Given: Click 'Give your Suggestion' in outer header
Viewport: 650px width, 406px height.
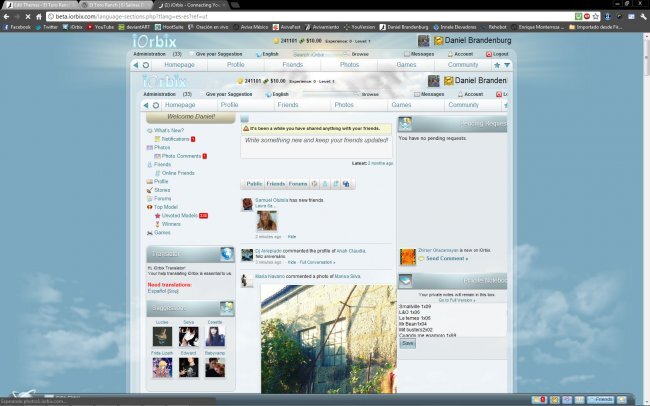Looking at the screenshot, I should pyautogui.click(x=218, y=54).
